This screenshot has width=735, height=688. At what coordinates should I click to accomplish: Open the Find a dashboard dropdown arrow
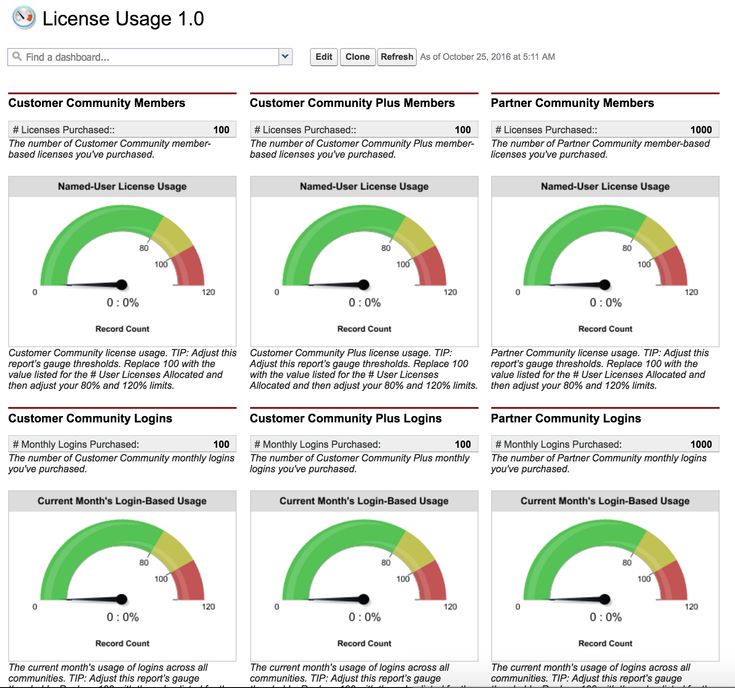pyautogui.click(x=285, y=57)
